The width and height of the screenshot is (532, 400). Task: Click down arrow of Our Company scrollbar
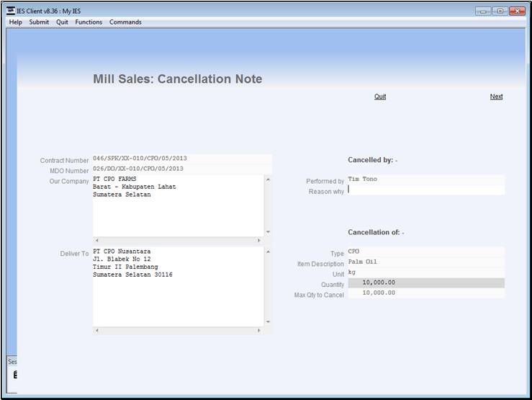tap(268, 232)
